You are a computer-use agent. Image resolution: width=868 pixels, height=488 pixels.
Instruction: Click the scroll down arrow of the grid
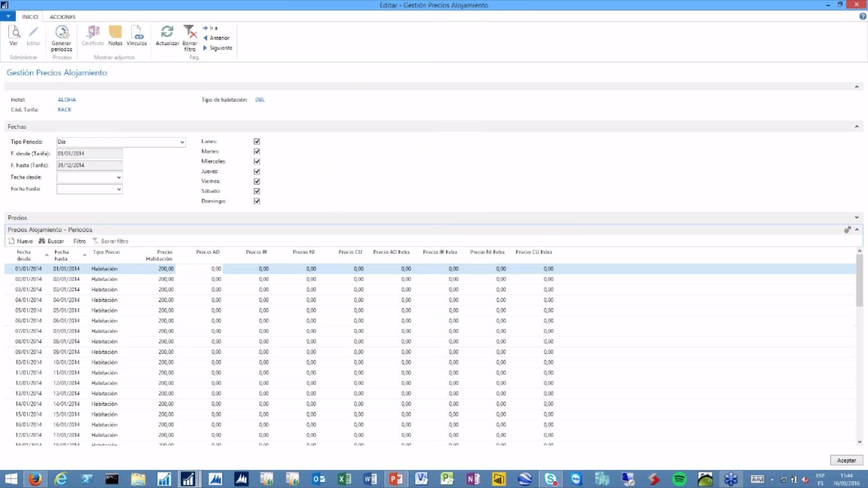(859, 442)
